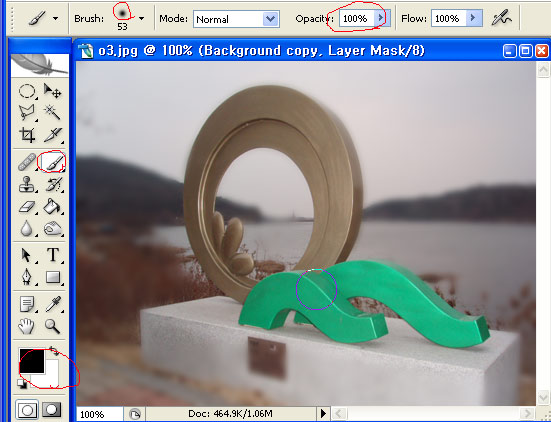
Task: Select the Paint Bucket tool
Action: [53, 207]
